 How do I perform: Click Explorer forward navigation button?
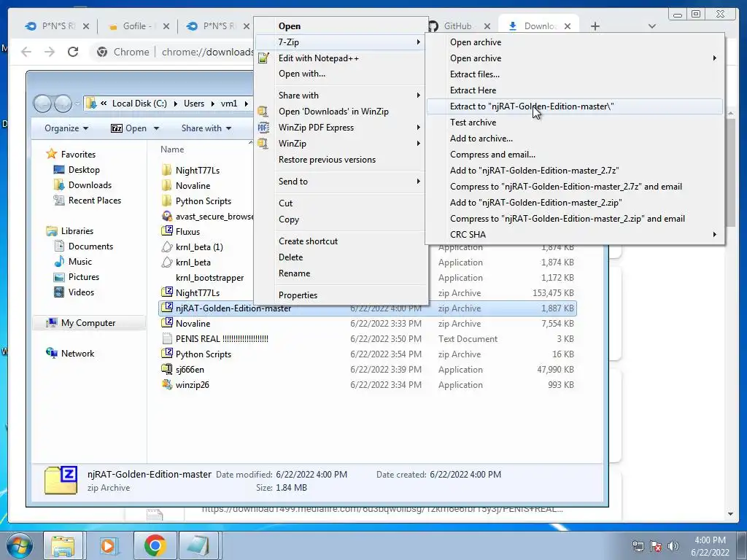(x=63, y=104)
